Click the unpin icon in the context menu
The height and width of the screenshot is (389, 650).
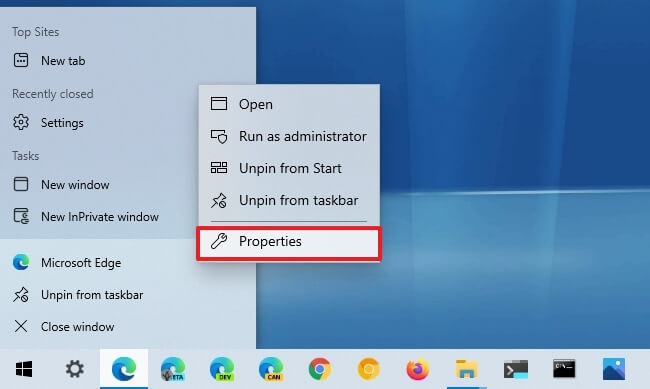(219, 200)
